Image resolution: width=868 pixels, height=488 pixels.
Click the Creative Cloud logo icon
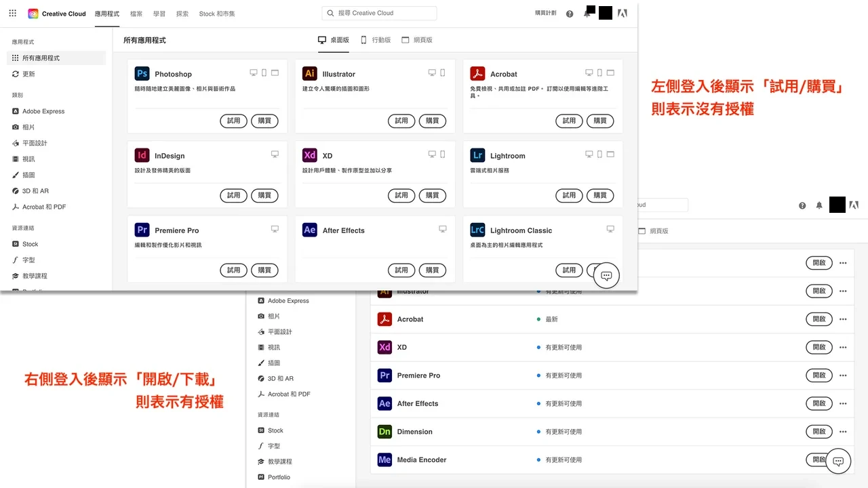click(33, 14)
